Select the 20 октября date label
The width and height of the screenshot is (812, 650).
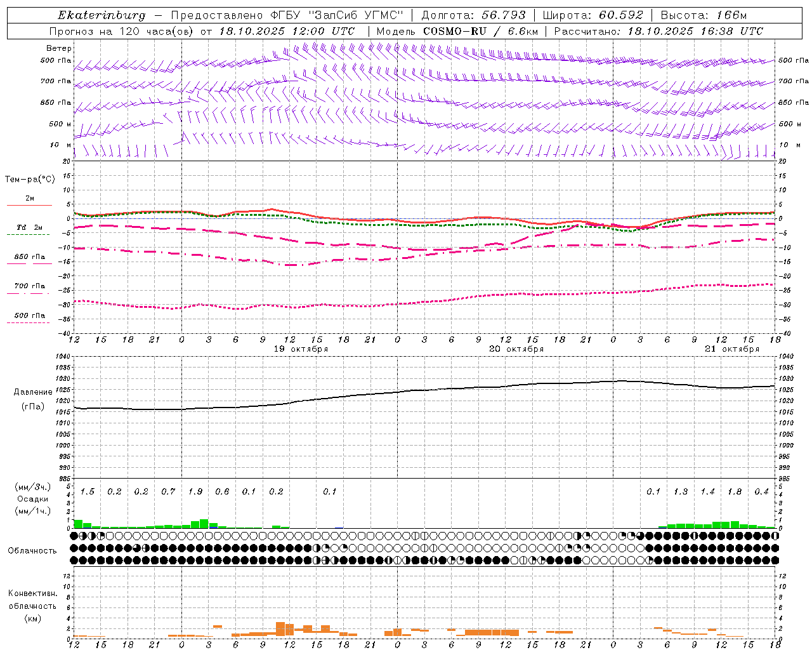click(x=516, y=349)
